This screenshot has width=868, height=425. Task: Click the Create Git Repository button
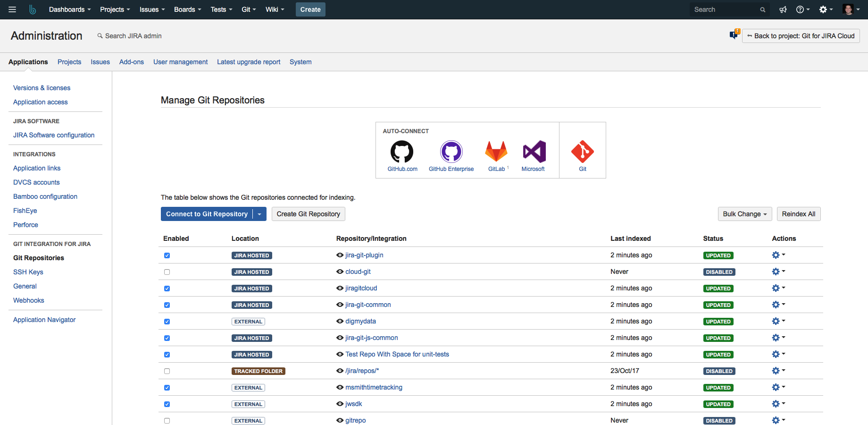(308, 214)
